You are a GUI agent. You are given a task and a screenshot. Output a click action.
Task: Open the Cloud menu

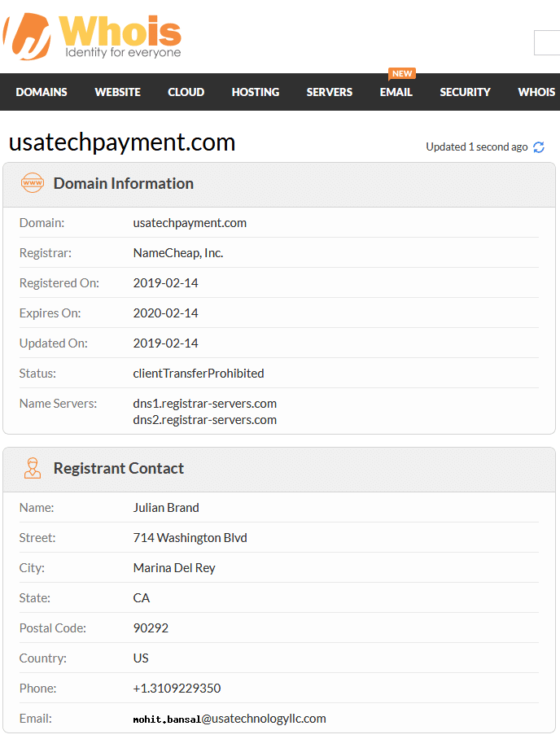(x=186, y=92)
